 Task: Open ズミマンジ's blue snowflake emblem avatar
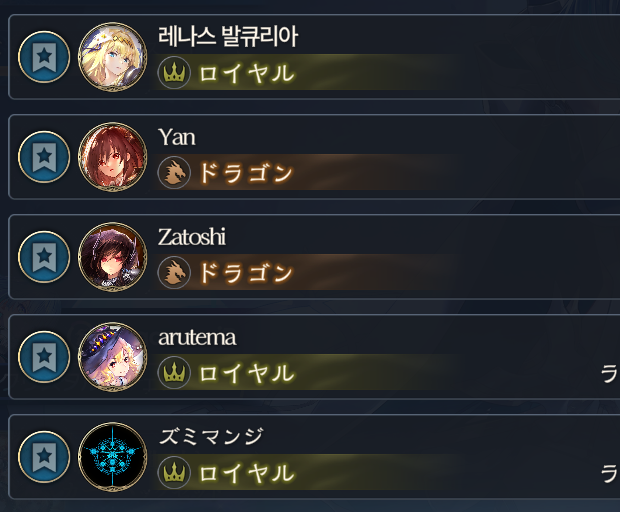coord(113,457)
